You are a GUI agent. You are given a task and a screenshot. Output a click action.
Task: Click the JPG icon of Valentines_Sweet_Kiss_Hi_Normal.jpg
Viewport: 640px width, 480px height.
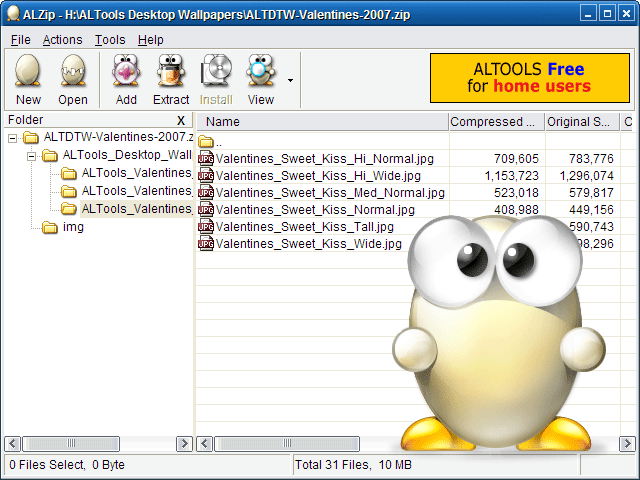click(206, 158)
